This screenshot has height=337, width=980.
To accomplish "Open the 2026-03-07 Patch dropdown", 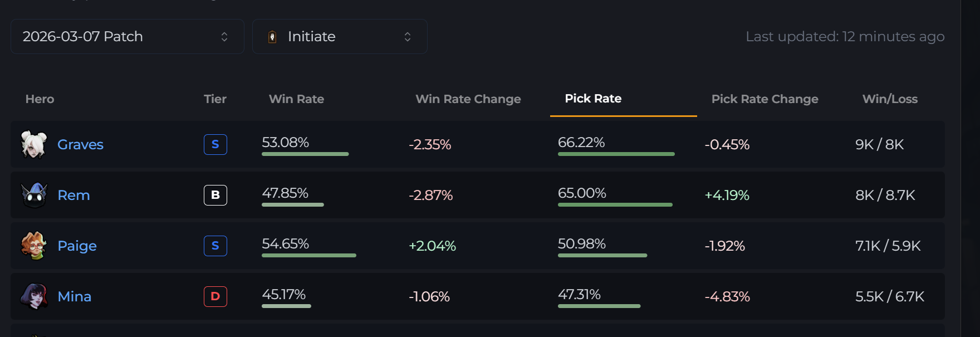I will click(127, 37).
